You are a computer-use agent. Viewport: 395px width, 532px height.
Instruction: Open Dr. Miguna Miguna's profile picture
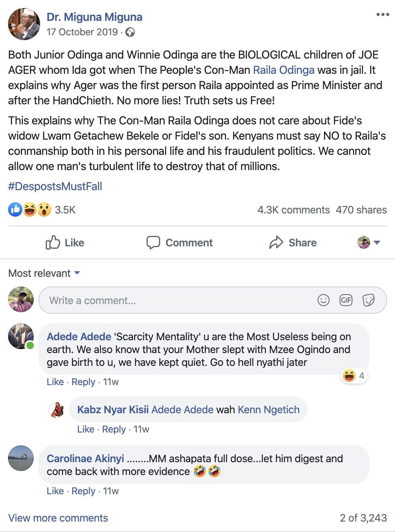coord(24,24)
